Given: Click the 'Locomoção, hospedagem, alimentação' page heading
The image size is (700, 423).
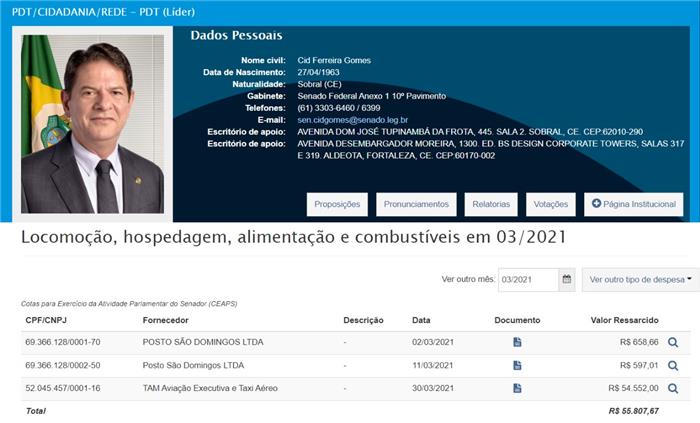Looking at the screenshot, I should [293, 237].
